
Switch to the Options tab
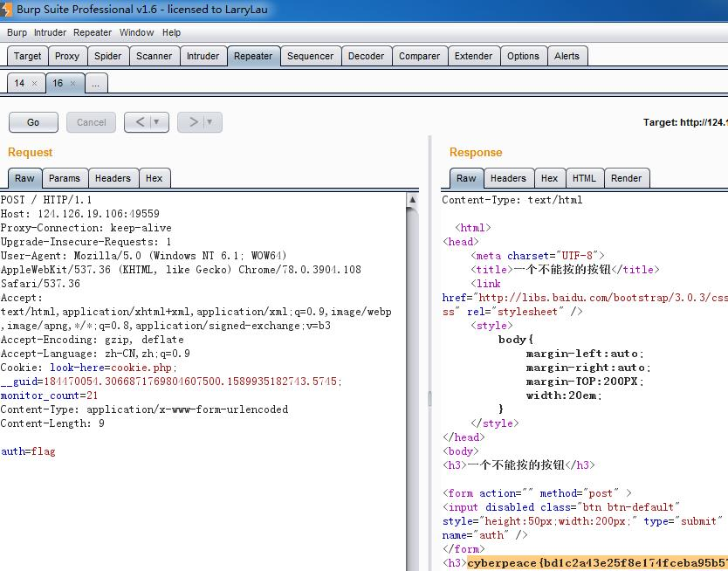click(x=523, y=56)
